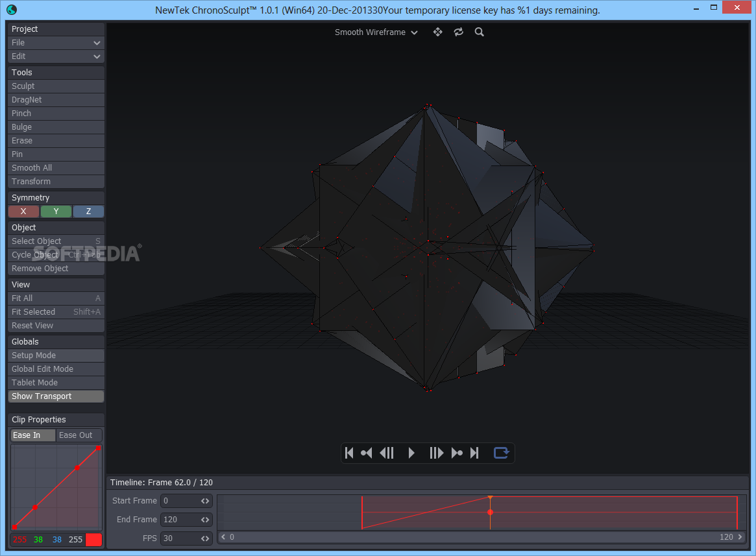The image size is (756, 556).
Task: Enable Setup Mode
Action: pos(56,356)
